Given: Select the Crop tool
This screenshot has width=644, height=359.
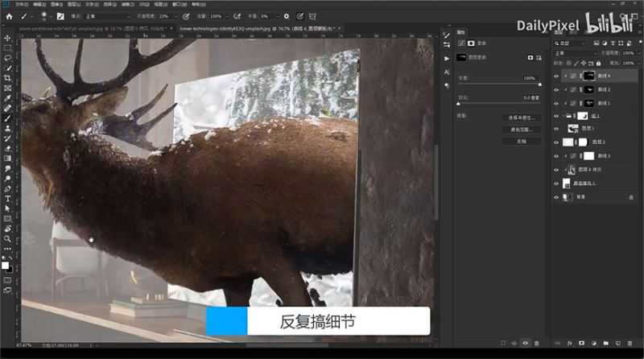Looking at the screenshot, I should (x=7, y=78).
